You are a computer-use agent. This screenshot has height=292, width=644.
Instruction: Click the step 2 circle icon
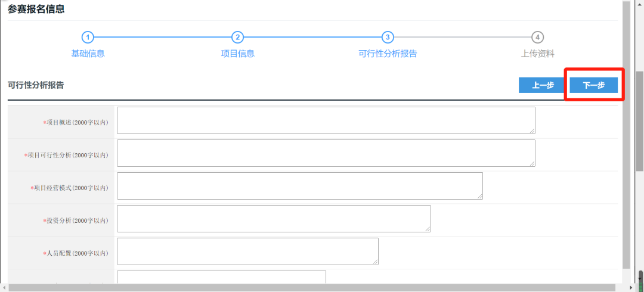point(237,37)
